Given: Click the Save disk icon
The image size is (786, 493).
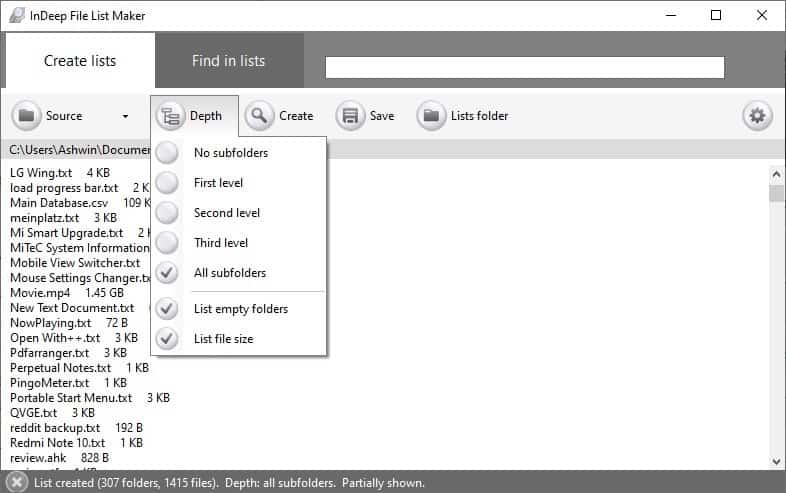Looking at the screenshot, I should pos(350,116).
